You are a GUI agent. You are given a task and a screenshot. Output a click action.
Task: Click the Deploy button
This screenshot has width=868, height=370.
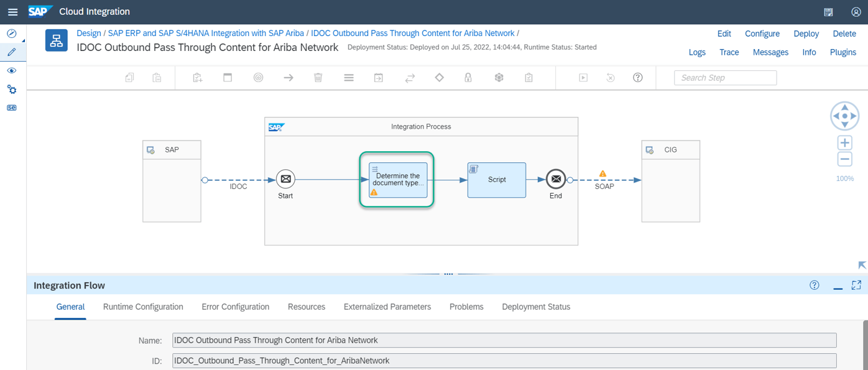806,34
